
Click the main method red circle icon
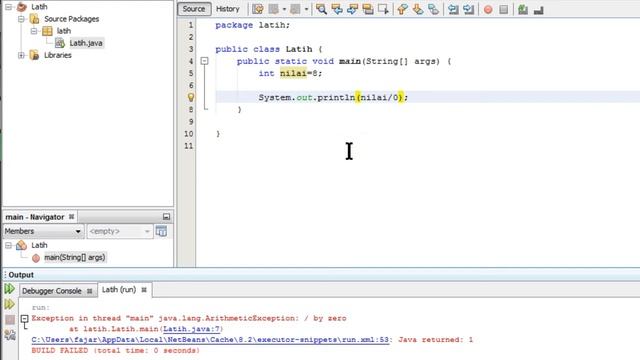click(x=36, y=258)
